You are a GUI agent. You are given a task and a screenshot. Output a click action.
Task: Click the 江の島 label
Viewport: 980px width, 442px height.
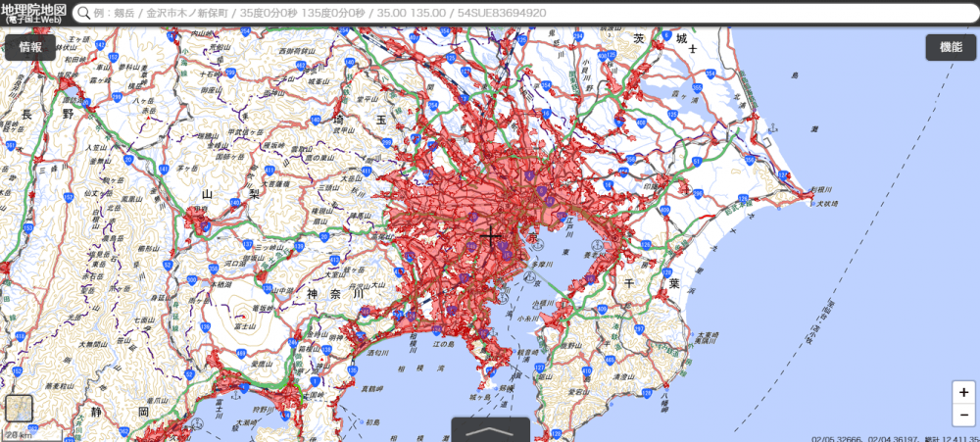[443, 344]
